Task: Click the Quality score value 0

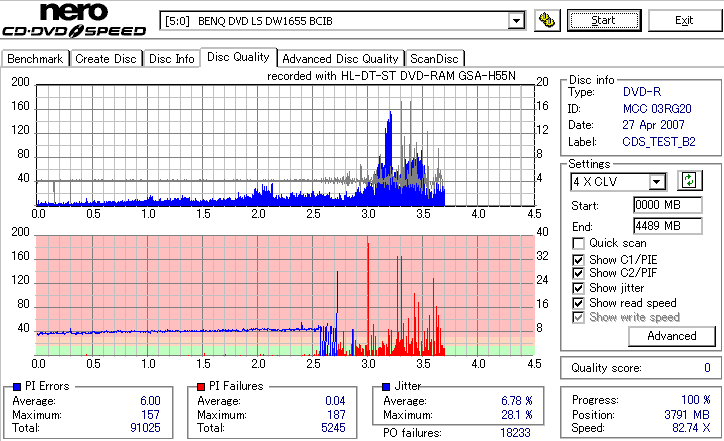Action: click(707, 368)
